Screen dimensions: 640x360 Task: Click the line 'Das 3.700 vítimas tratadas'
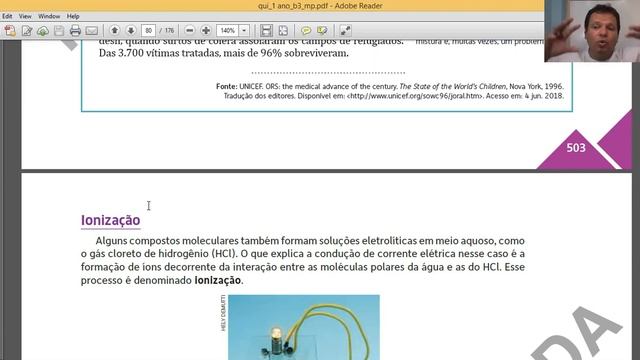tap(224, 53)
